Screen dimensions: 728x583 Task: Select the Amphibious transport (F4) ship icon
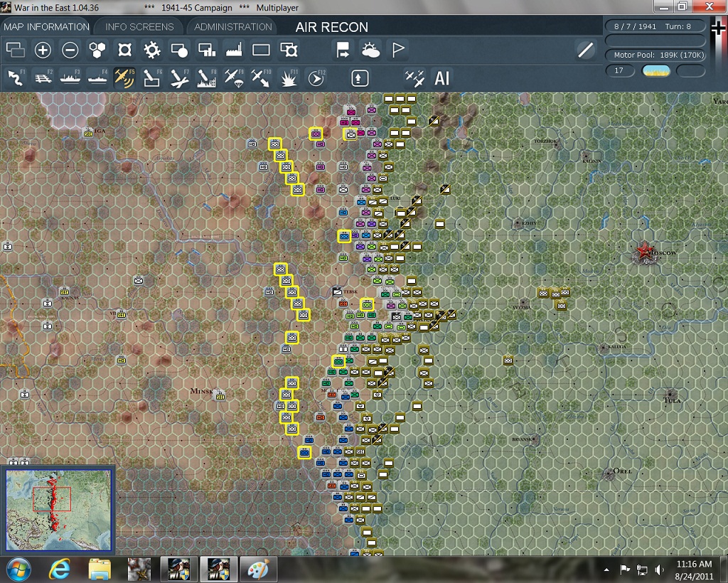pos(97,78)
